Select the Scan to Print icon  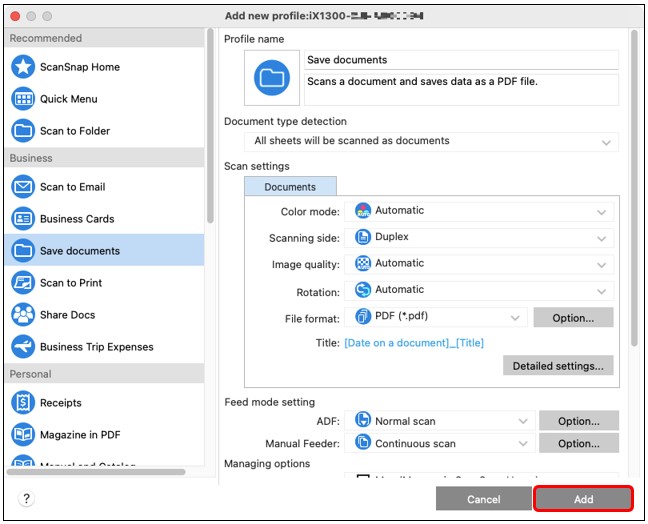23,283
